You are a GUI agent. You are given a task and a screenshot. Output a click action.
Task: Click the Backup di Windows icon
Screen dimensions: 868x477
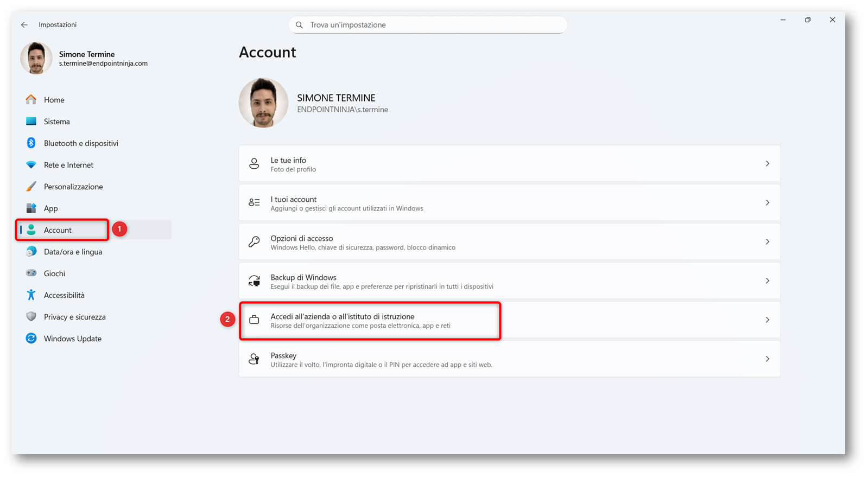click(254, 281)
